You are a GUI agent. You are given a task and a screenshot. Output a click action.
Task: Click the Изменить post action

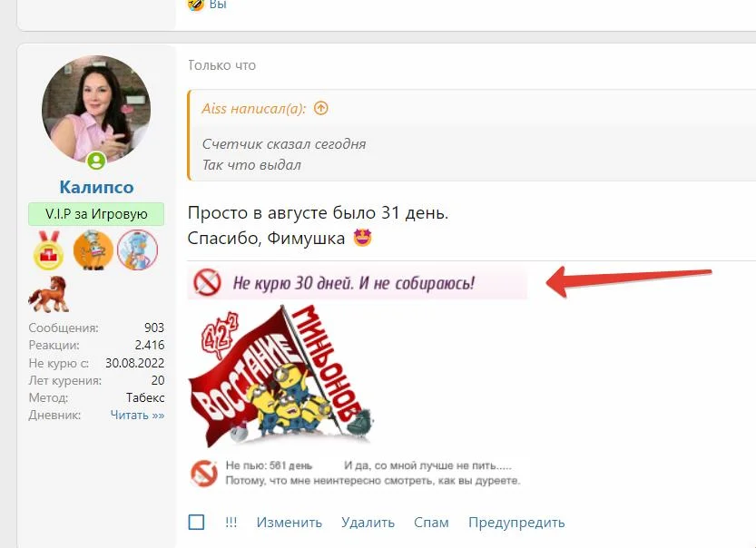coord(290,523)
